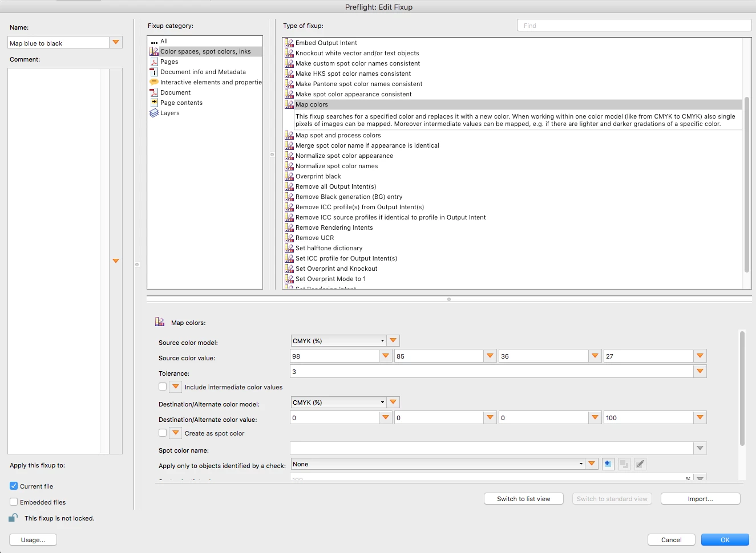The image size is (756, 553).
Task: Click the Switch to list view button
Action: pyautogui.click(x=524, y=499)
